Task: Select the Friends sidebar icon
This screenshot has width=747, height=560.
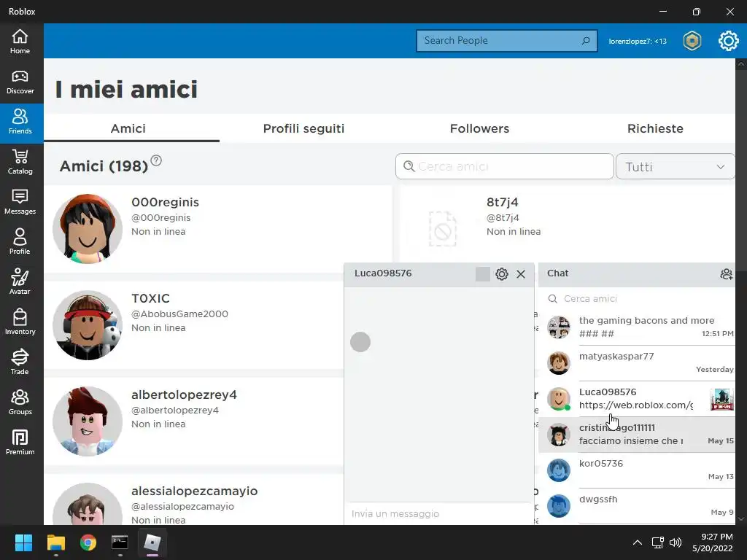Action: [20, 122]
